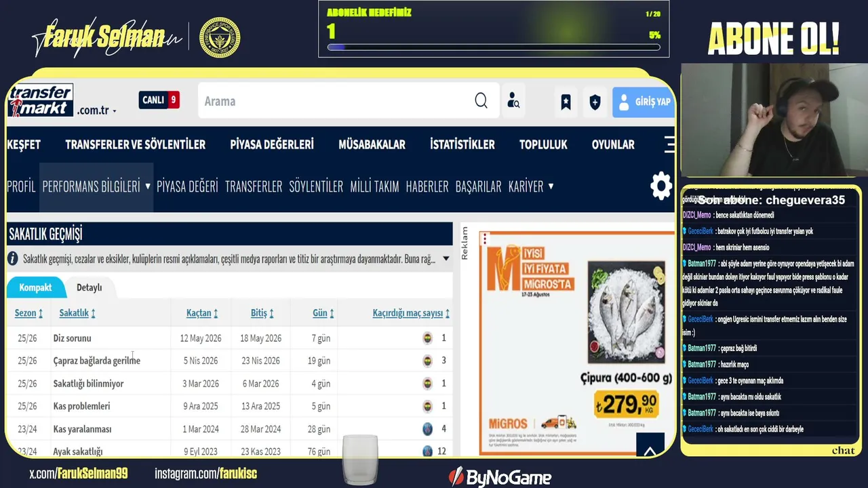This screenshot has height=488, width=868.
Task: Go to the SÖYLENTİLER tab
Action: click(x=316, y=186)
